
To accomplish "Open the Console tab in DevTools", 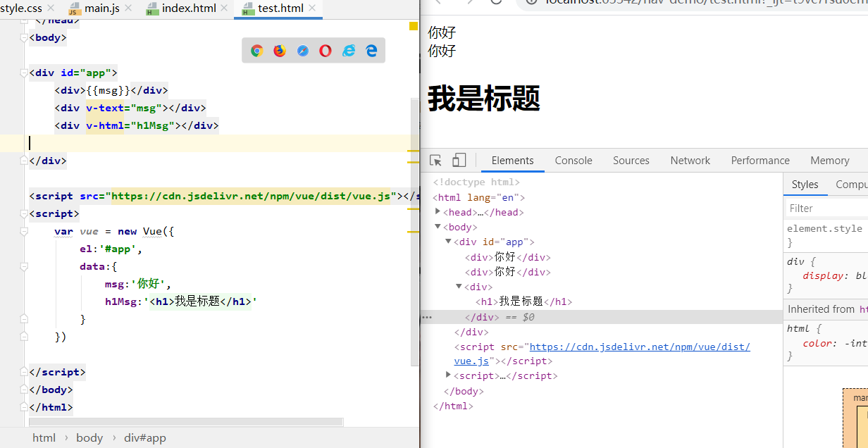I will (x=573, y=161).
